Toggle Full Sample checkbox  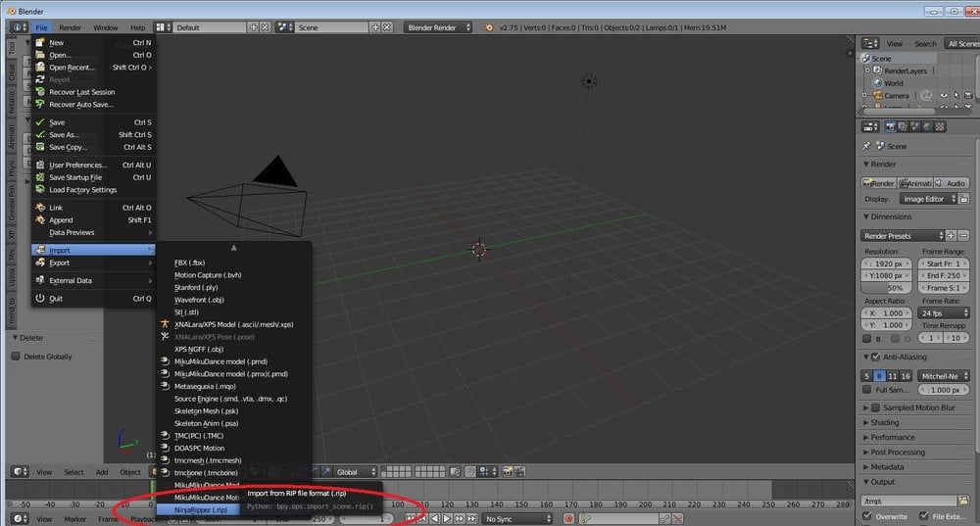tap(867, 389)
